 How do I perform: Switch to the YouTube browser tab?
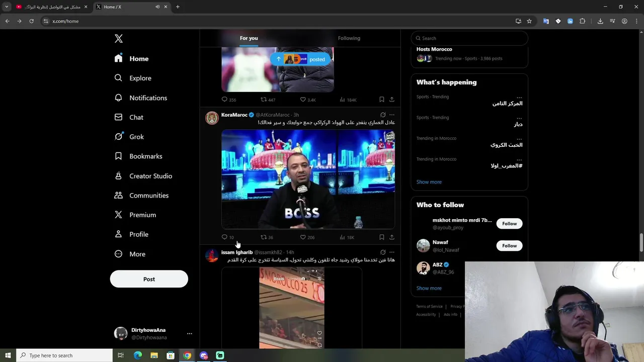click(x=51, y=7)
